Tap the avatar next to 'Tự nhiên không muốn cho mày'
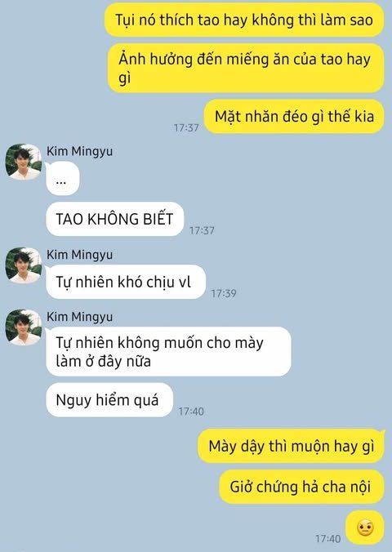The image size is (392, 552). click(x=24, y=327)
